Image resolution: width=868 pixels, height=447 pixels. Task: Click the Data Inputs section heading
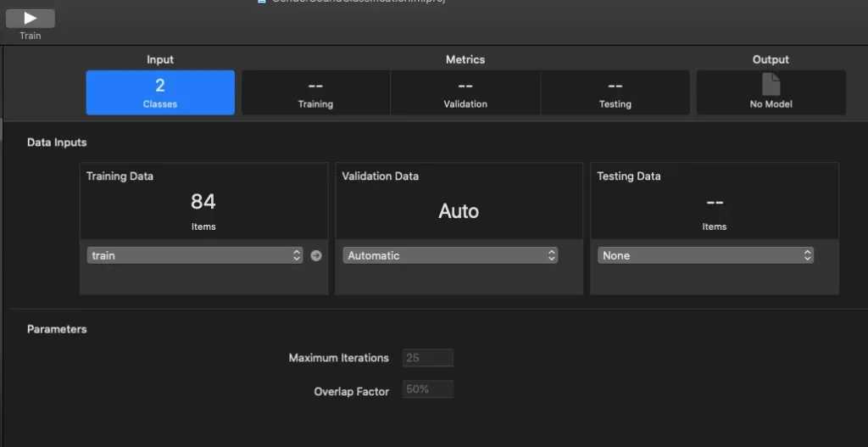click(57, 142)
